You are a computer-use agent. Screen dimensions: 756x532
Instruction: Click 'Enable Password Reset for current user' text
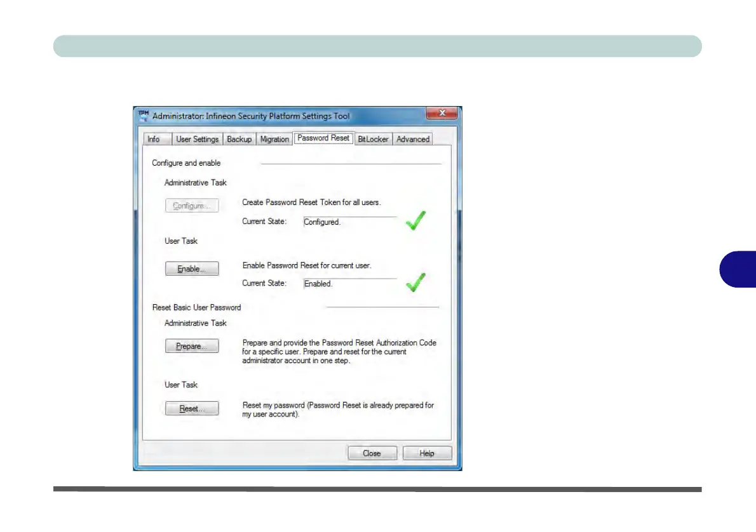pyautogui.click(x=307, y=265)
